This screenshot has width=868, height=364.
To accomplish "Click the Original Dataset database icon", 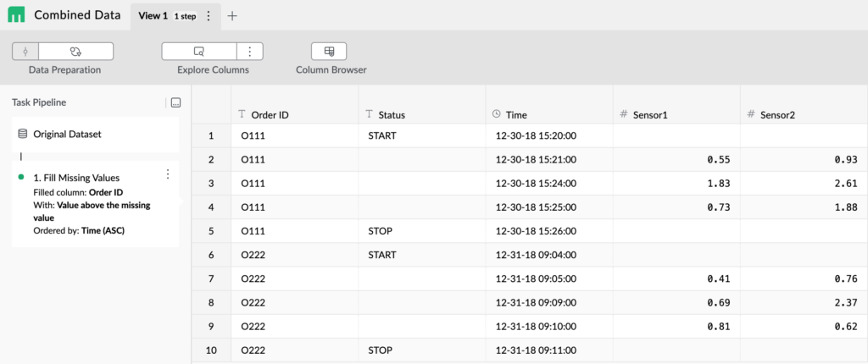I will [23, 134].
